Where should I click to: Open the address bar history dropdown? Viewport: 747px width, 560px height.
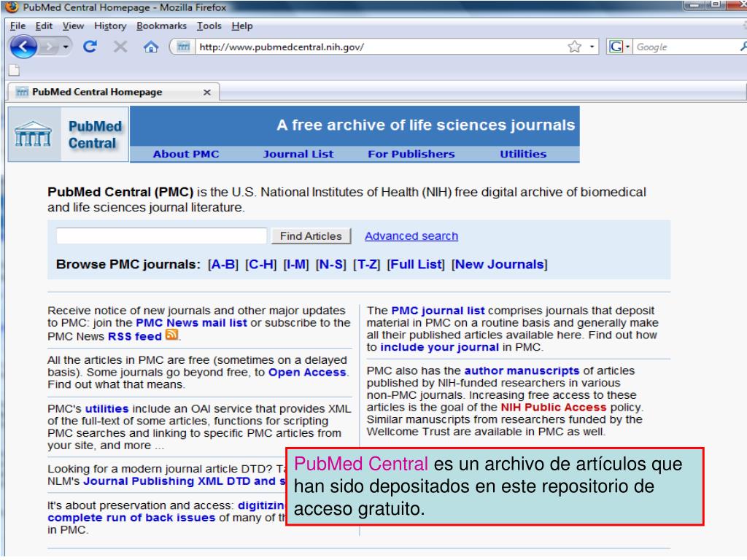592,47
